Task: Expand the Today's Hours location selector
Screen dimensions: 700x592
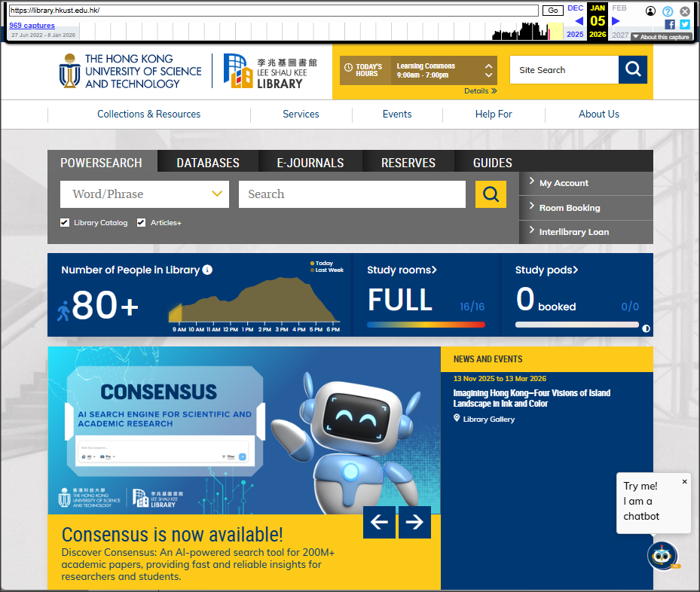Action: pos(488,71)
